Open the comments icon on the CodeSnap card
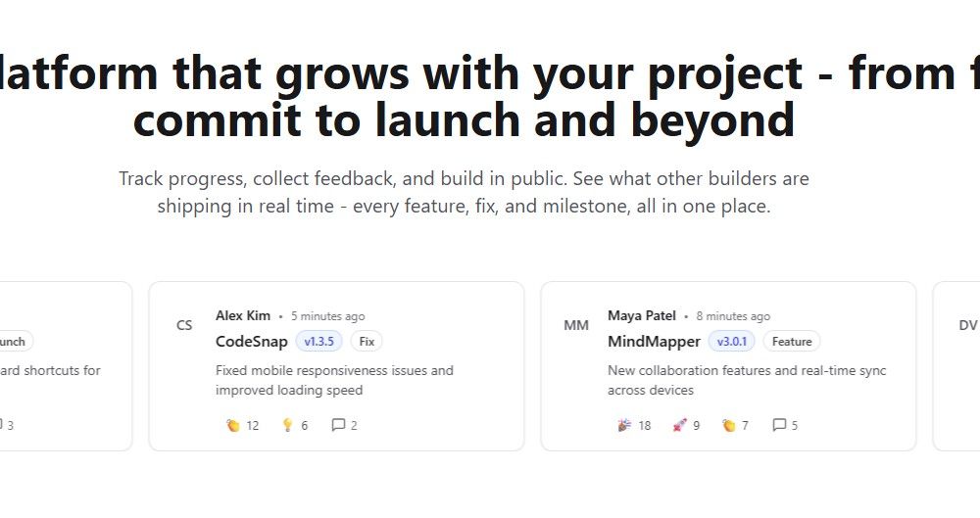 click(338, 425)
